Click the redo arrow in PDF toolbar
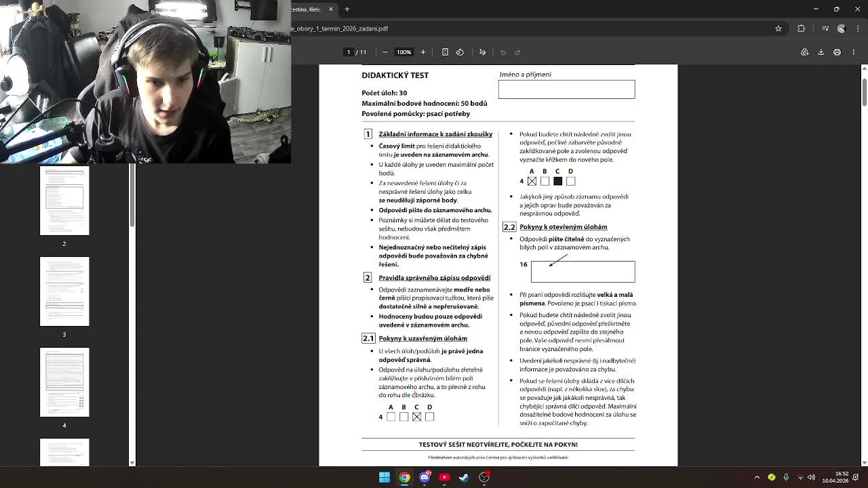 [517, 52]
